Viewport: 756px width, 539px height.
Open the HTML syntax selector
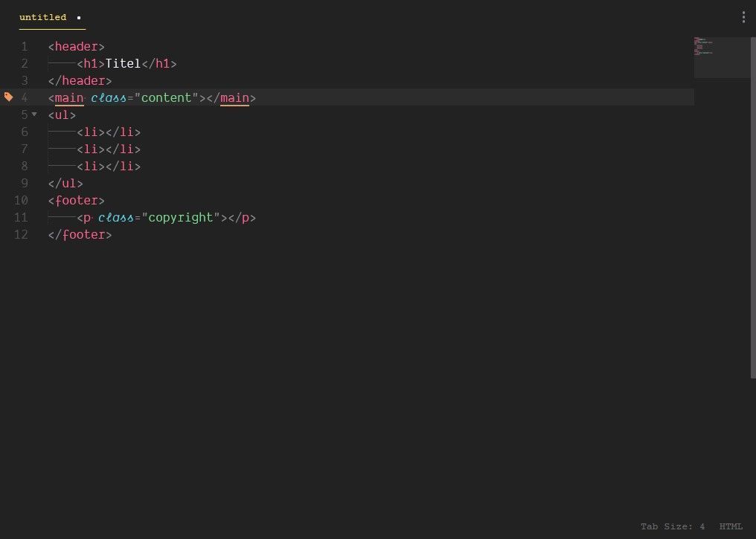coord(731,526)
